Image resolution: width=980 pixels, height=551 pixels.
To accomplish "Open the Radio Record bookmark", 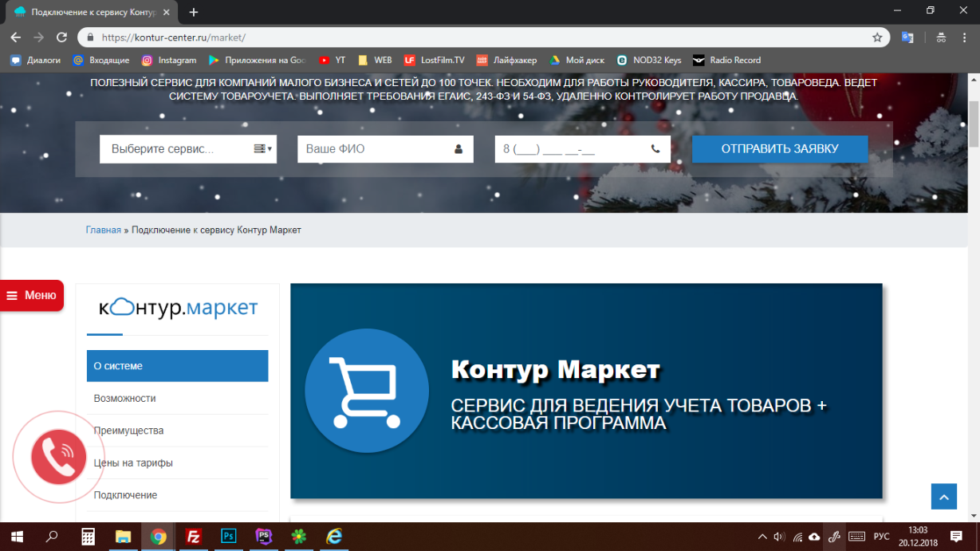I will coord(726,60).
